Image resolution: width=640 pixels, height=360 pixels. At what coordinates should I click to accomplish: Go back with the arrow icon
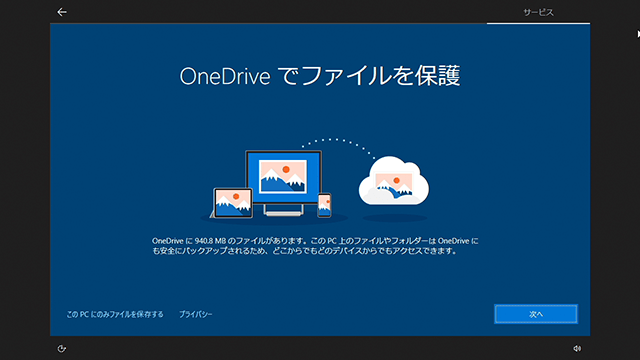click(x=62, y=12)
